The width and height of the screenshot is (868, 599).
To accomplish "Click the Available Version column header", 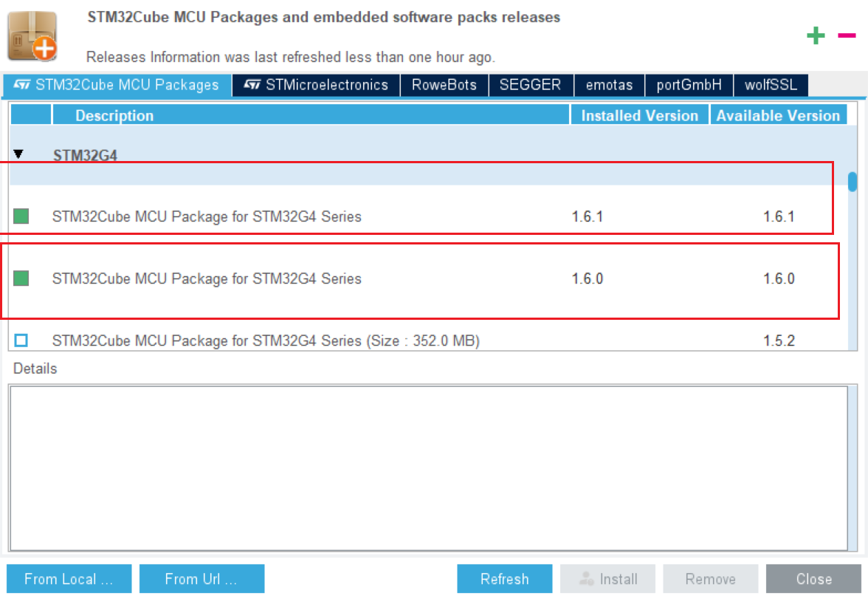I will (x=778, y=115).
